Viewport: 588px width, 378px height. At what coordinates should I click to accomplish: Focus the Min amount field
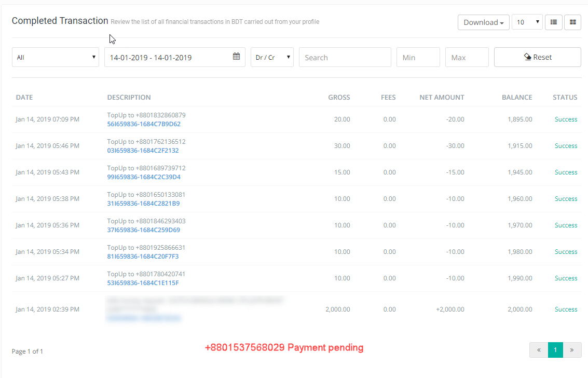point(418,57)
